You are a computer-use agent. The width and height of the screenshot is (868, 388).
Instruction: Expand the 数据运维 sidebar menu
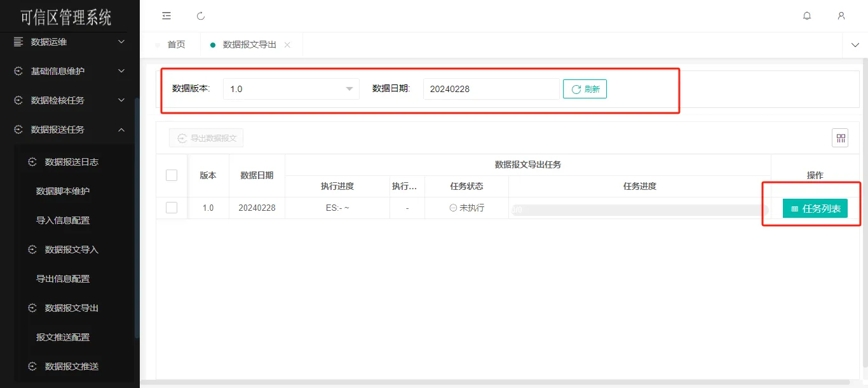pos(70,42)
